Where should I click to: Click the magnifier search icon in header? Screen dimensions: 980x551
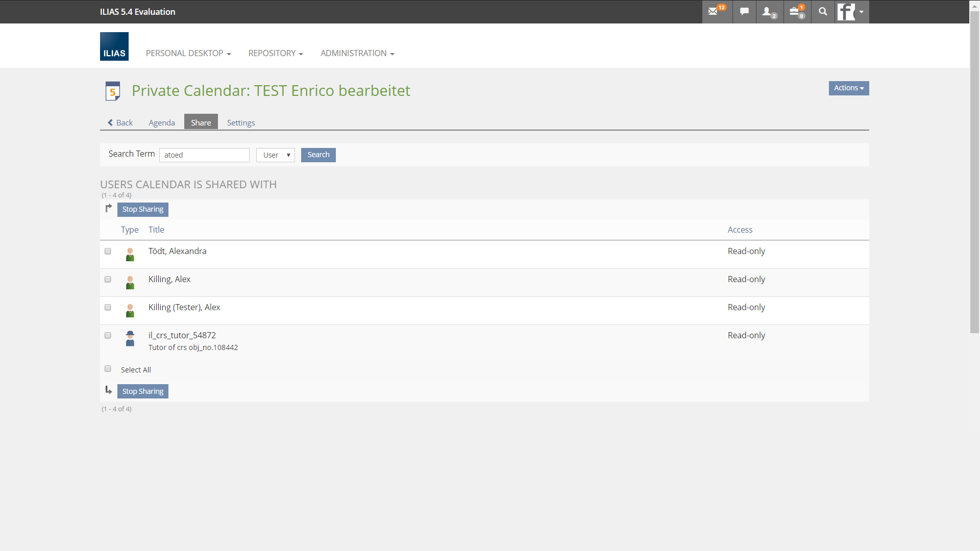tap(823, 11)
